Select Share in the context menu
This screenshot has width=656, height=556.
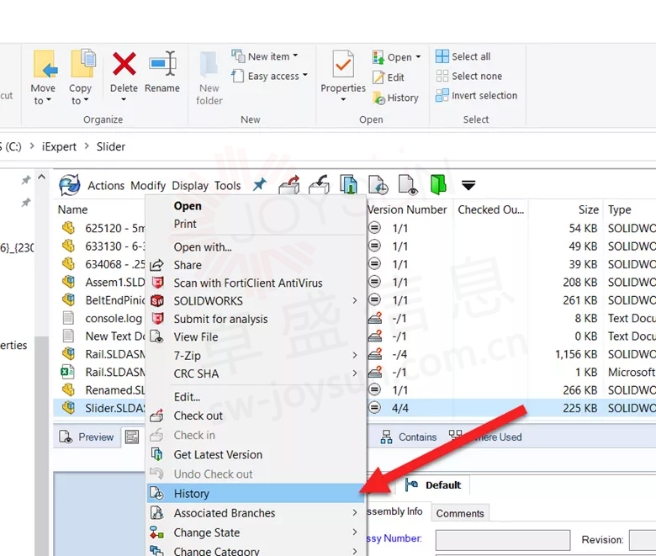coord(256,265)
